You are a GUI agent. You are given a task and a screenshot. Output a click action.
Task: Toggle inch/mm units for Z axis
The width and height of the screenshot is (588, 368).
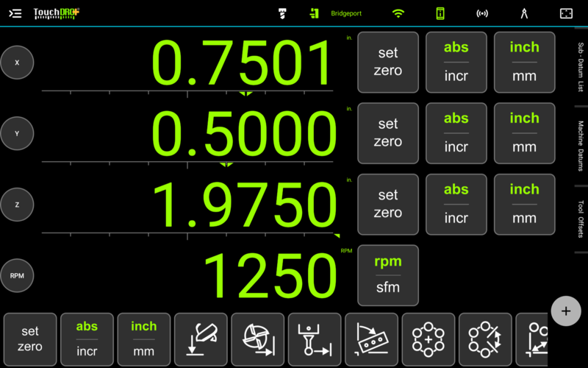tap(525, 205)
